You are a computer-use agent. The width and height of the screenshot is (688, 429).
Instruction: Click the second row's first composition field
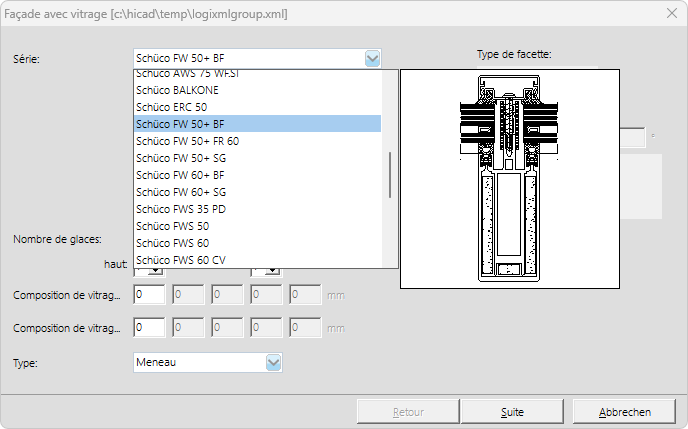149,327
